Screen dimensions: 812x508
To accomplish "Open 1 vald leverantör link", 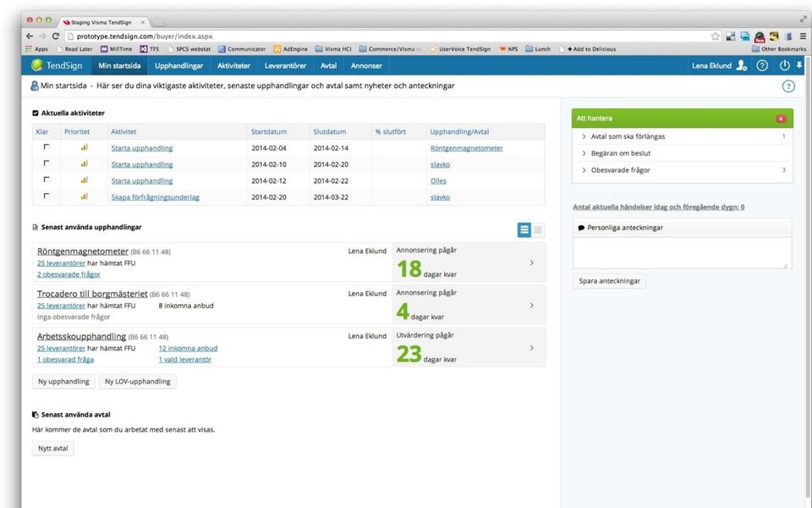I will click(x=185, y=359).
